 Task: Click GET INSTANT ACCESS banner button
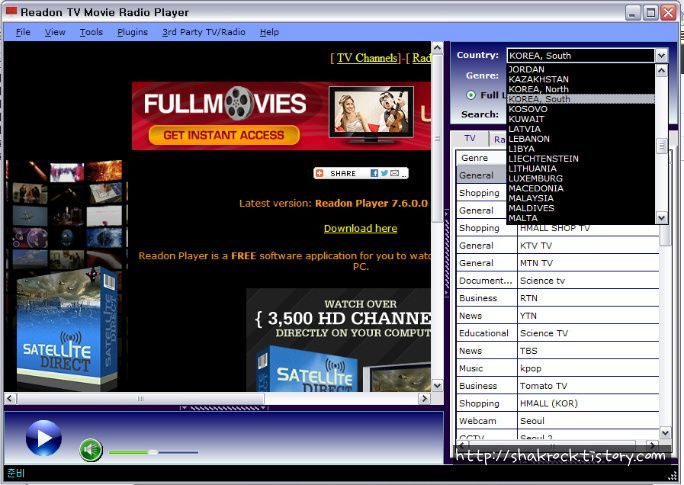point(224,135)
